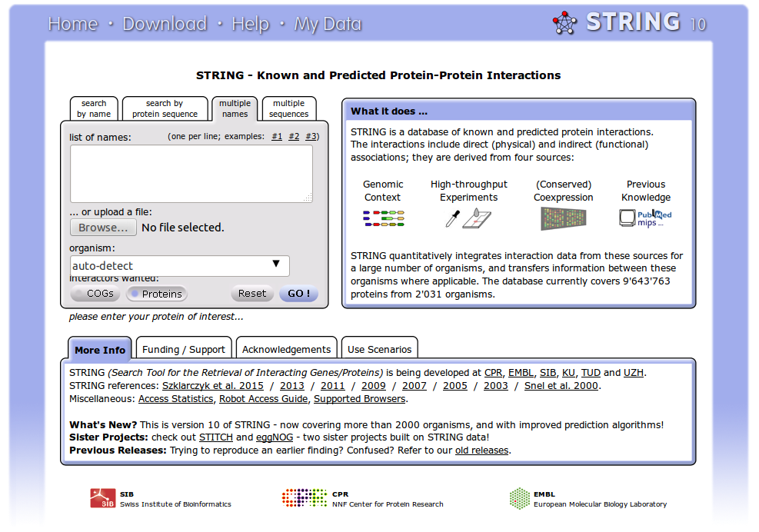
Task: Open the CPR developer link
Action: pos(493,373)
